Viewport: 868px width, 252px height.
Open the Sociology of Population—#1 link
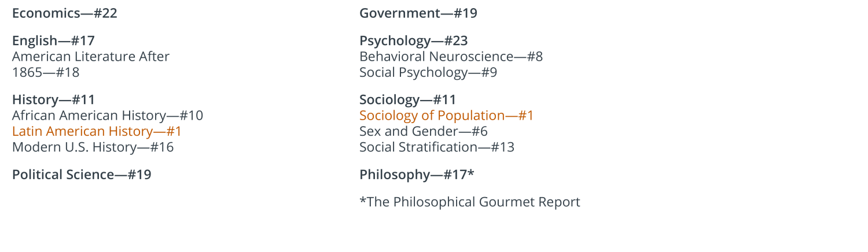click(x=447, y=116)
